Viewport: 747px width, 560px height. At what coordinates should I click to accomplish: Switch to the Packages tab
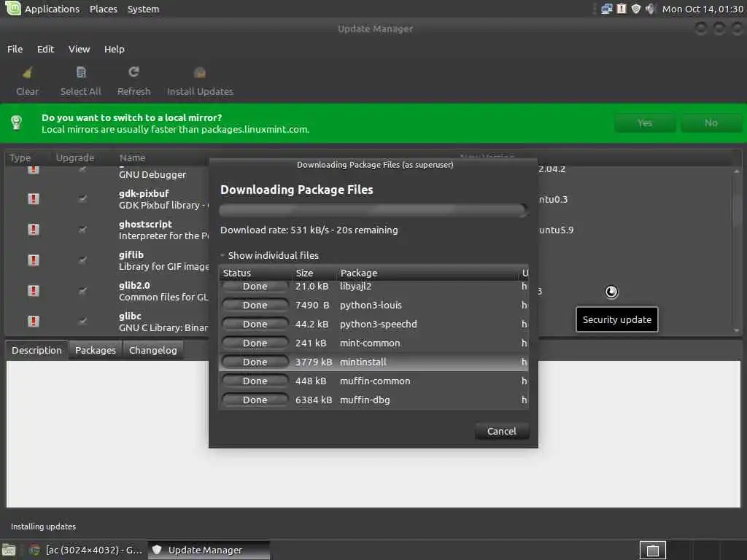[96, 351]
